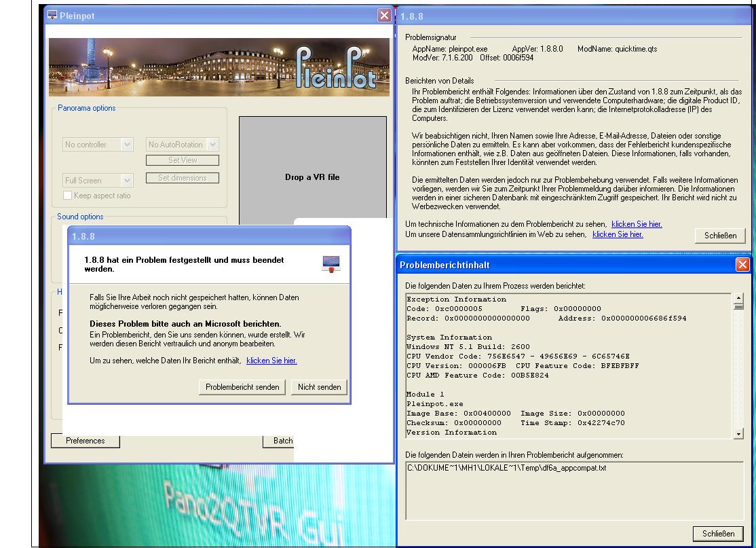This screenshot has height=548, width=756.
Task: Close the Problemberichtinhalt window with the X
Action: click(742, 265)
